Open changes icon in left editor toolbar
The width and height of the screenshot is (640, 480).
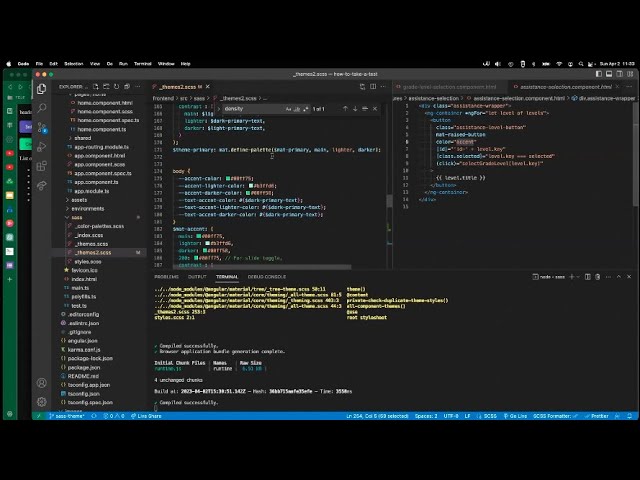tap(362, 87)
